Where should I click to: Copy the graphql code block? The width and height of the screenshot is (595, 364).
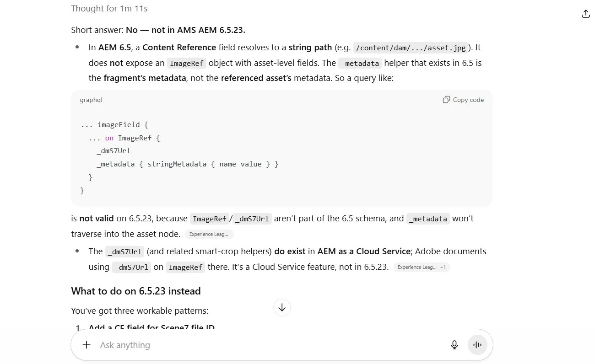pos(463,100)
